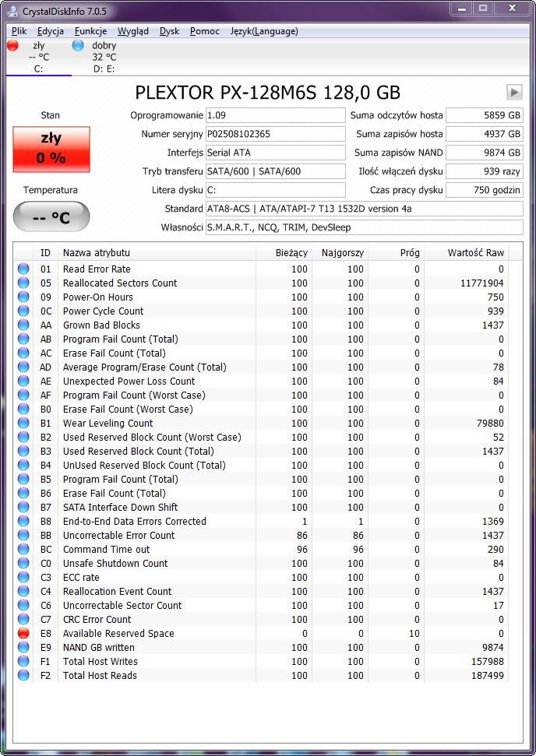Click the blue icon for Unexpected Power Loss Count

23,381
